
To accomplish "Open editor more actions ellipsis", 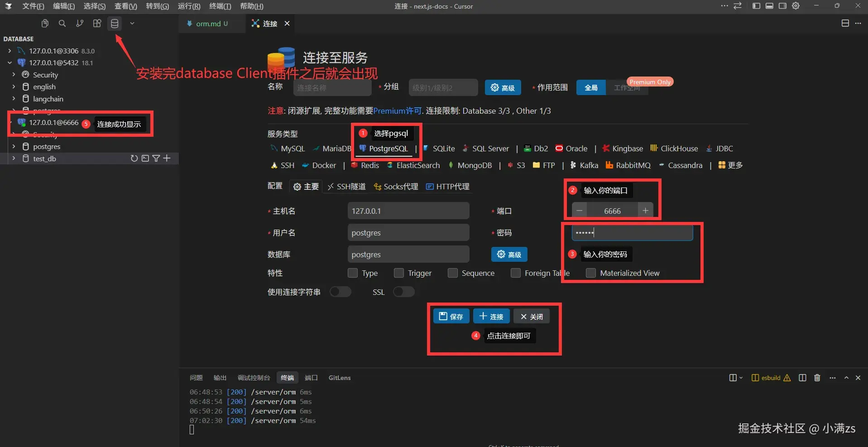I will pyautogui.click(x=858, y=24).
